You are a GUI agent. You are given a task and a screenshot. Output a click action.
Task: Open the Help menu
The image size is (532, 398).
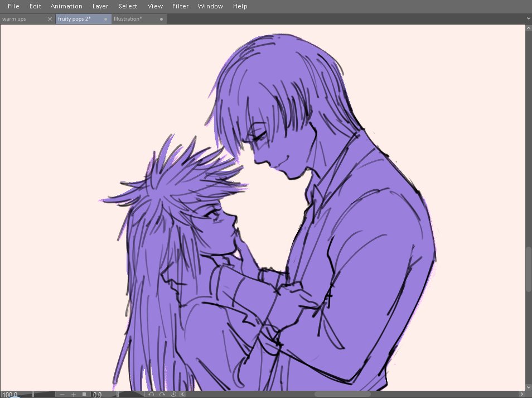(x=240, y=6)
